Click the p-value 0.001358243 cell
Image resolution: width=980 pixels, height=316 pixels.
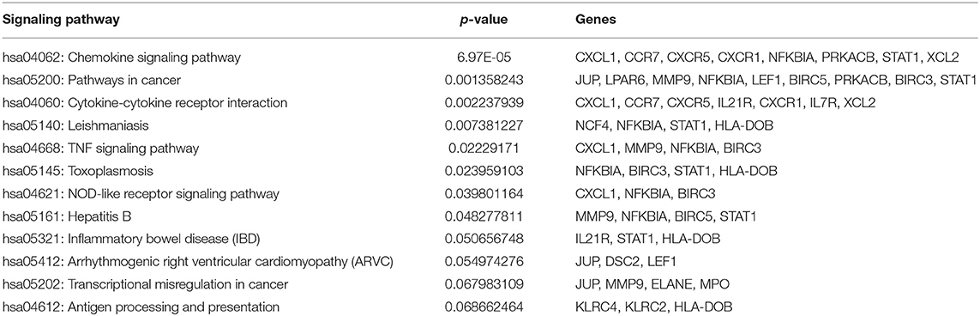[481, 81]
